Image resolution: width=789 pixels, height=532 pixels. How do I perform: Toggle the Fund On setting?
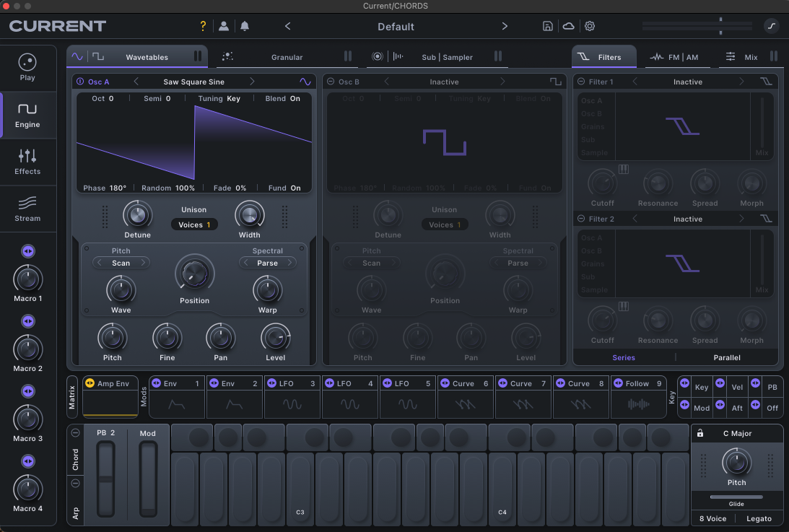[x=285, y=188]
